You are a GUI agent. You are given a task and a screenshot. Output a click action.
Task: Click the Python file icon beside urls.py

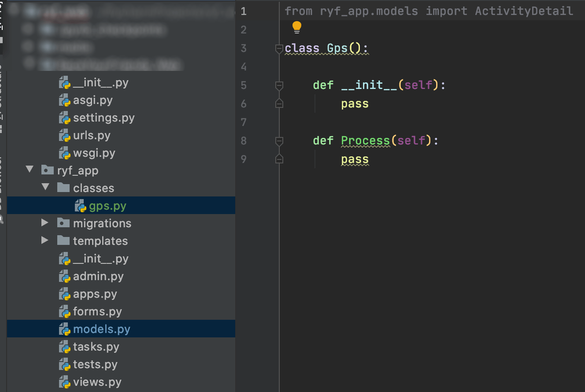pos(65,135)
